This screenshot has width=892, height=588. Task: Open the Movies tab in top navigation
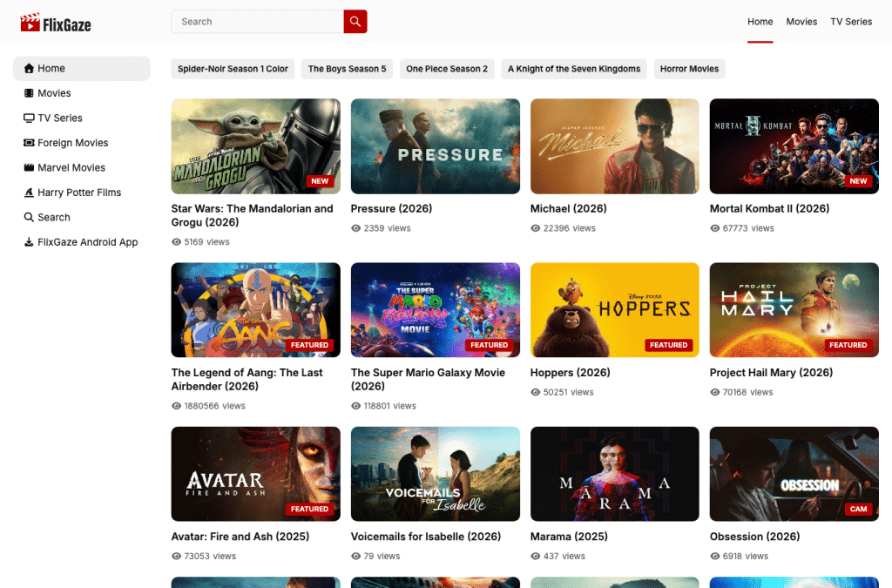[x=801, y=22]
